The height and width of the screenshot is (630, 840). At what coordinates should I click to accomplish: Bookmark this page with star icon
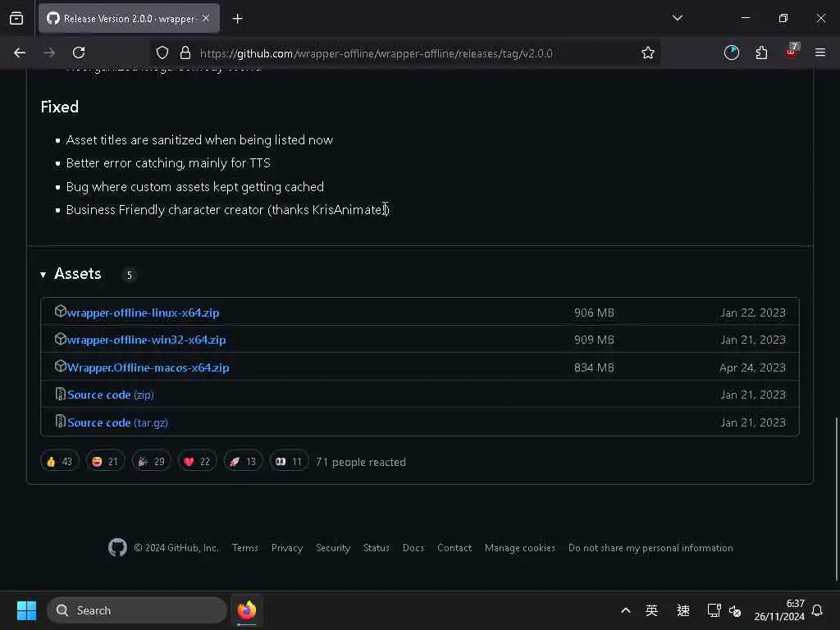[648, 52]
